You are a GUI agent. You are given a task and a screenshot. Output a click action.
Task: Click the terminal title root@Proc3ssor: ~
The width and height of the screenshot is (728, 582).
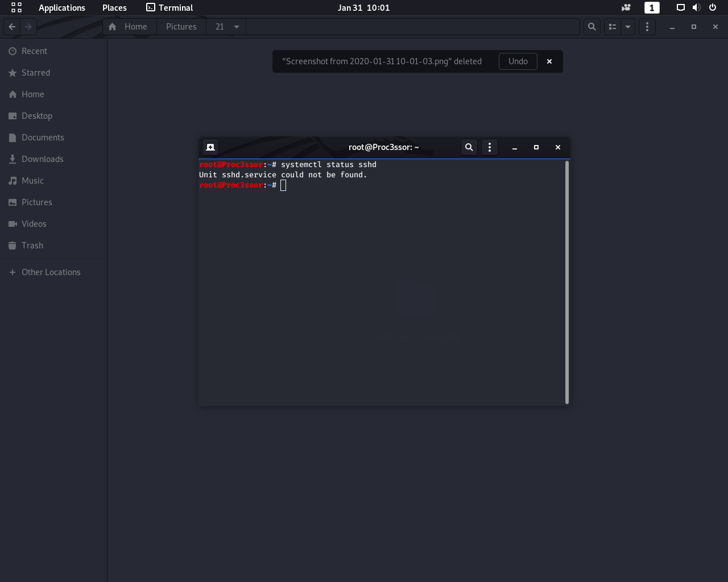click(x=384, y=147)
